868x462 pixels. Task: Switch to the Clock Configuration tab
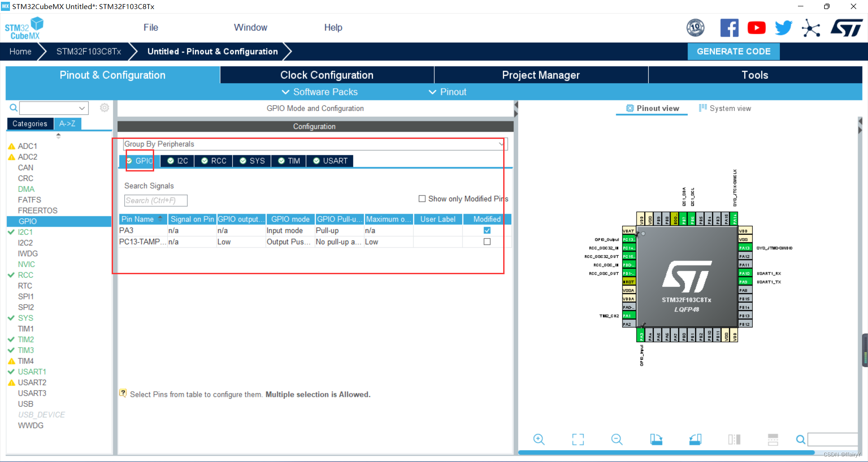[327, 75]
